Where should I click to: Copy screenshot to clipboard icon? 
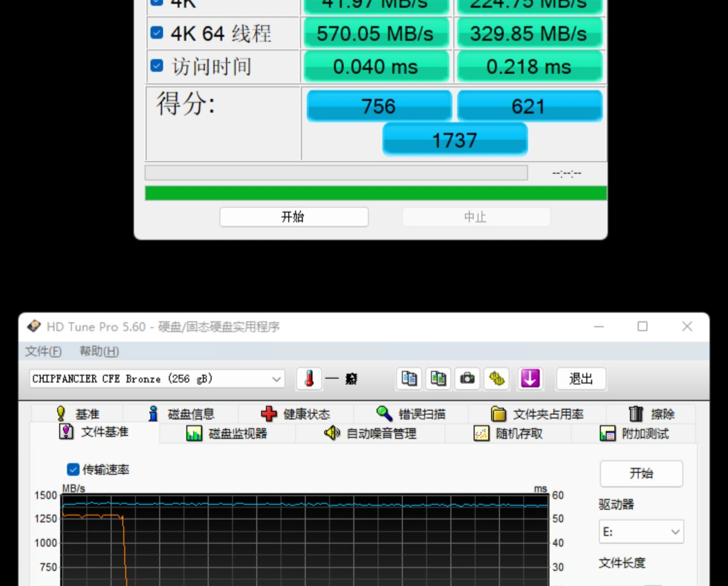pyautogui.click(x=438, y=379)
